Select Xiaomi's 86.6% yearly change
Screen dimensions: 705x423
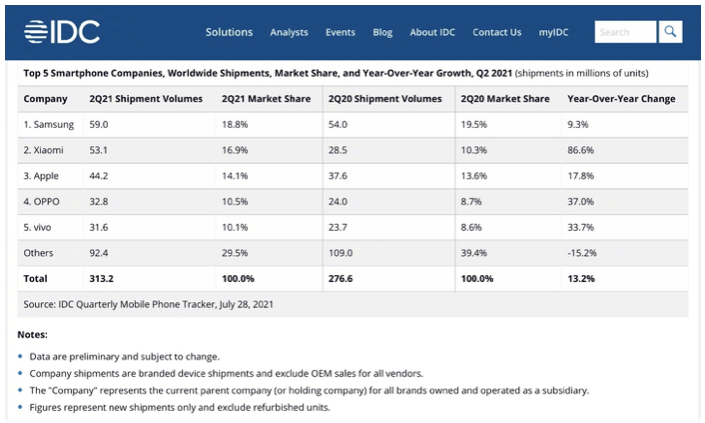[x=580, y=150]
